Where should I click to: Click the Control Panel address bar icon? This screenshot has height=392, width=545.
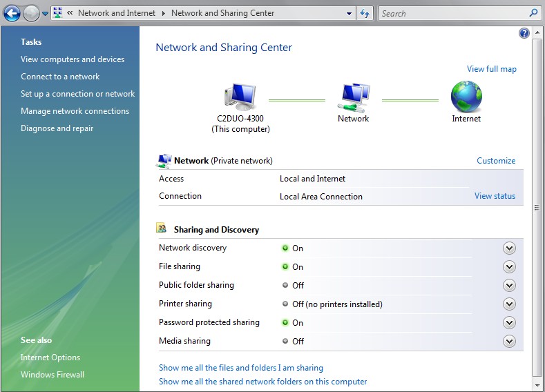[58, 13]
